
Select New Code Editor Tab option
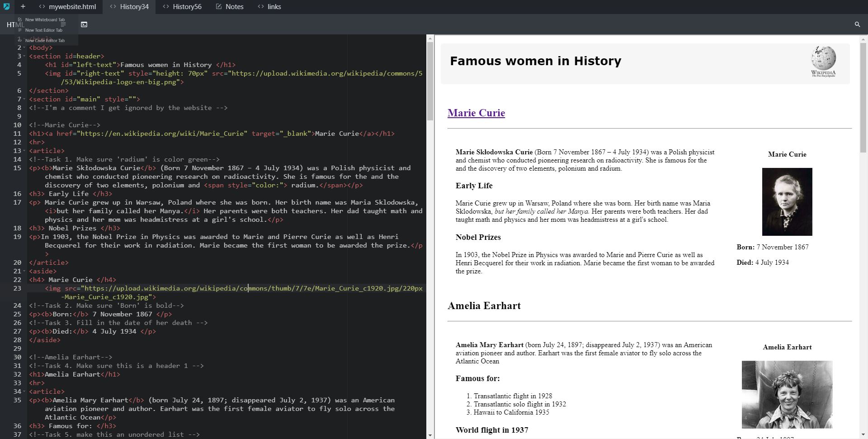(x=45, y=41)
